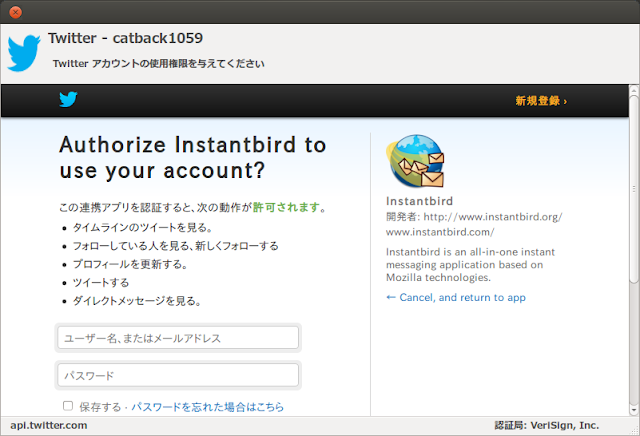The width and height of the screenshot is (640, 436).
Task: Click the ツイートする permission item
Action: [x=101, y=283]
